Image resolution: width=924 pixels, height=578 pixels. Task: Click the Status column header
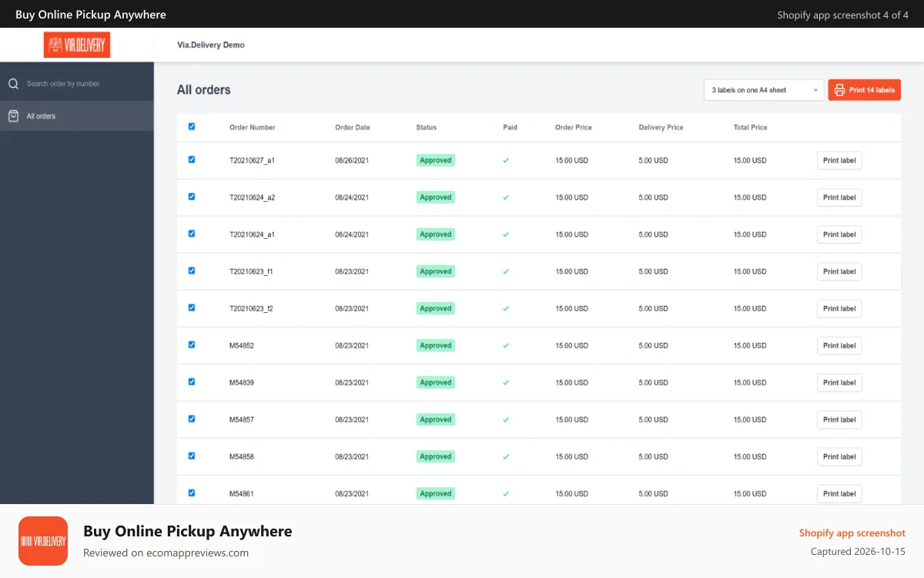pos(427,127)
